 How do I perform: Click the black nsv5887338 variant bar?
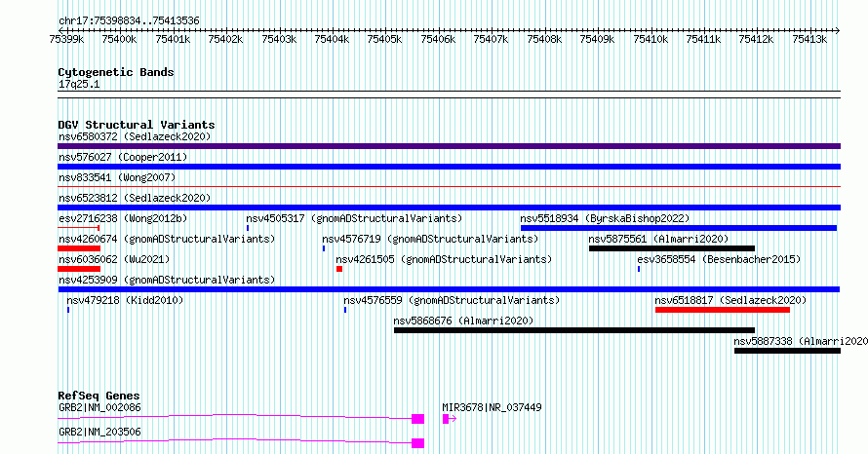pyautogui.click(x=787, y=351)
